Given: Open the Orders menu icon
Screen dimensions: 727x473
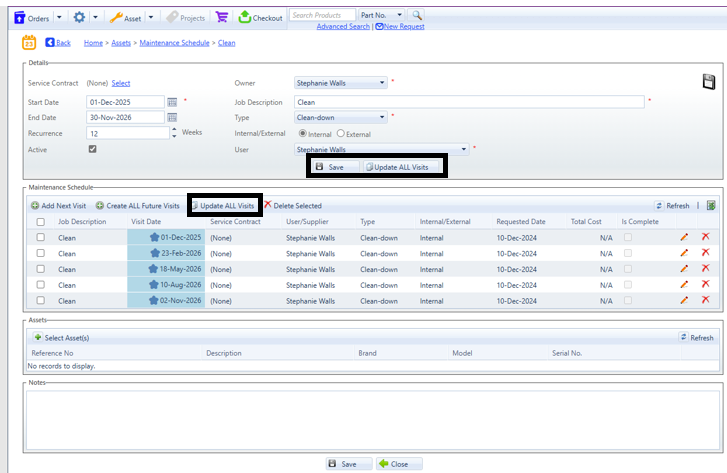Looking at the screenshot, I should click(19, 18).
